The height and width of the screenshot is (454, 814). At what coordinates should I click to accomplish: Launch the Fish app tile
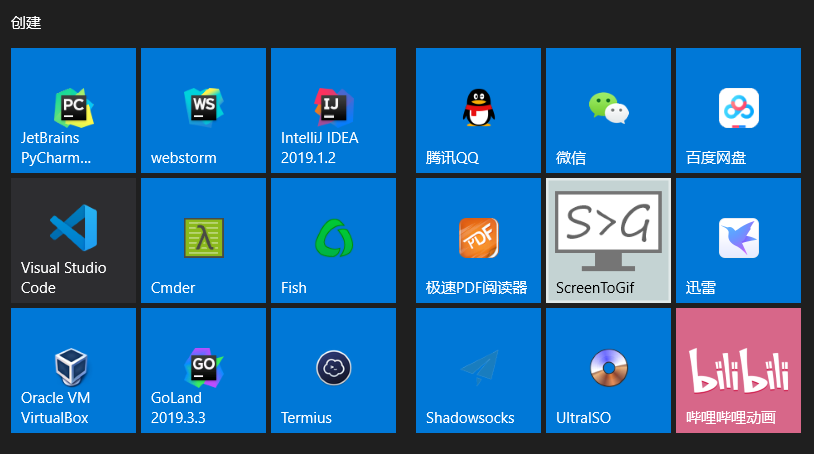pyautogui.click(x=333, y=240)
